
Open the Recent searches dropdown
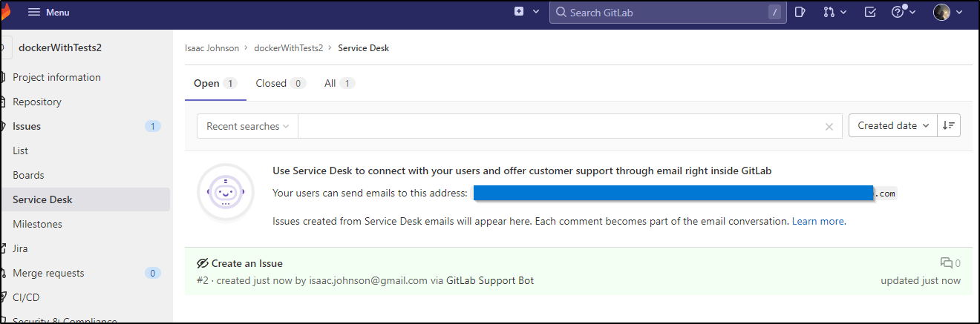coord(247,126)
